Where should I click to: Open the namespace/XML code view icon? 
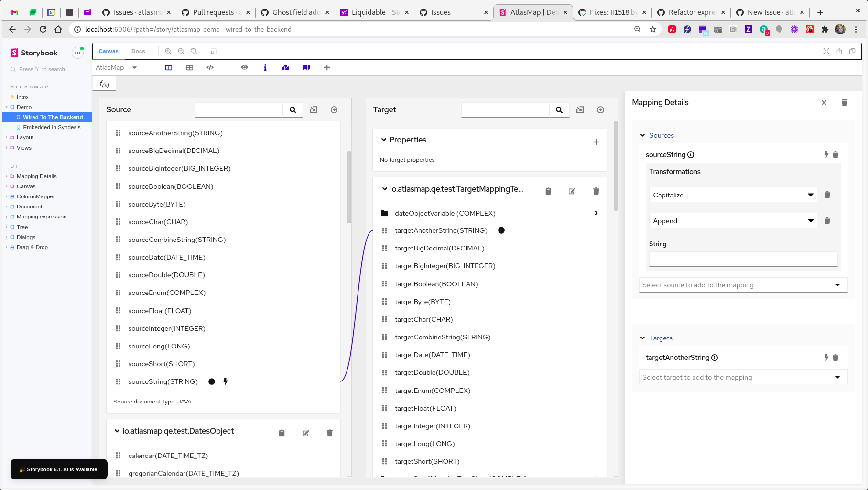tap(210, 67)
